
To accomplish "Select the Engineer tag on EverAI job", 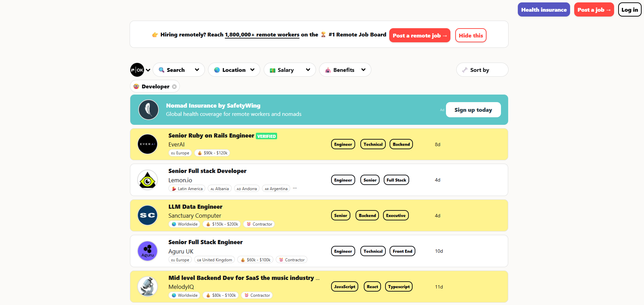I will (343, 144).
